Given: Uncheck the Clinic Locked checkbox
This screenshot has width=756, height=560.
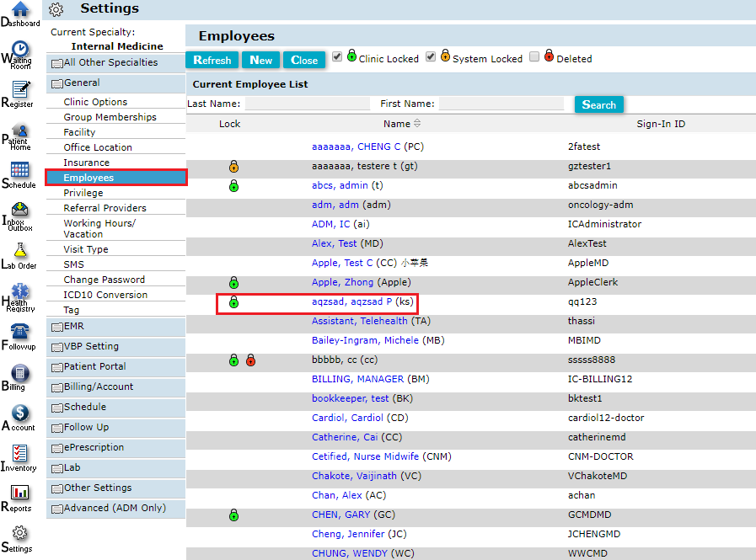Looking at the screenshot, I should [x=336, y=56].
